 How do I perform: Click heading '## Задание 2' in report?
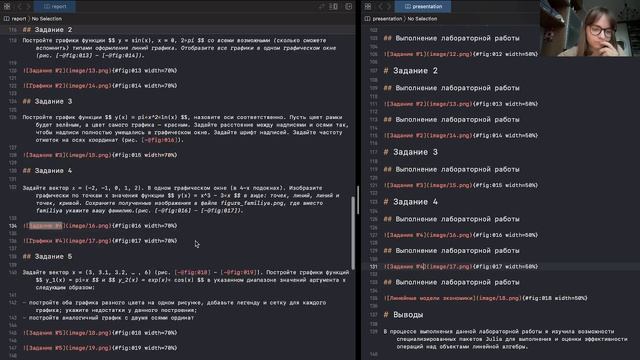[47, 30]
